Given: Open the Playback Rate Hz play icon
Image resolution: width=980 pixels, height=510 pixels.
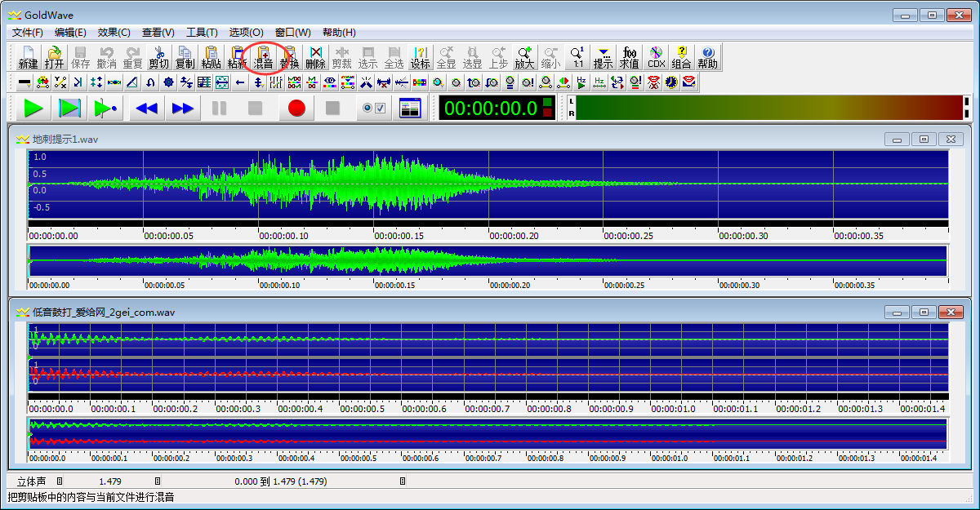Looking at the screenshot, I should [x=581, y=82].
